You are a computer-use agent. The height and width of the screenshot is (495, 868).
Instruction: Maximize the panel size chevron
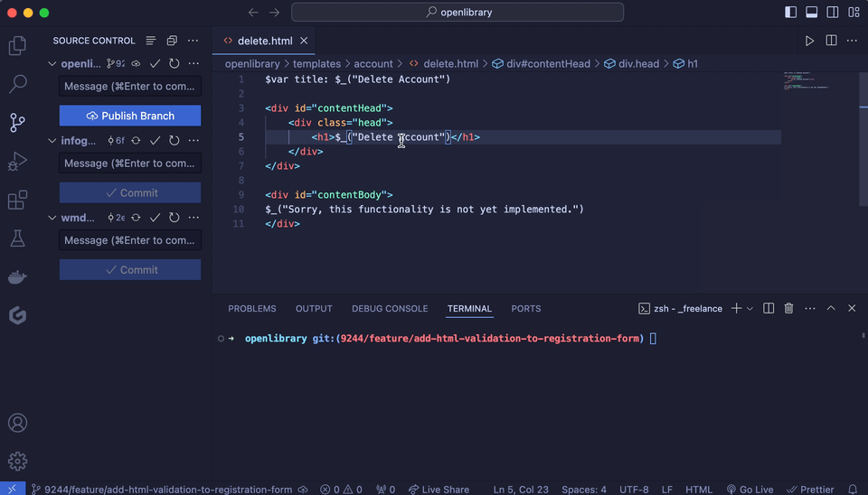click(831, 308)
